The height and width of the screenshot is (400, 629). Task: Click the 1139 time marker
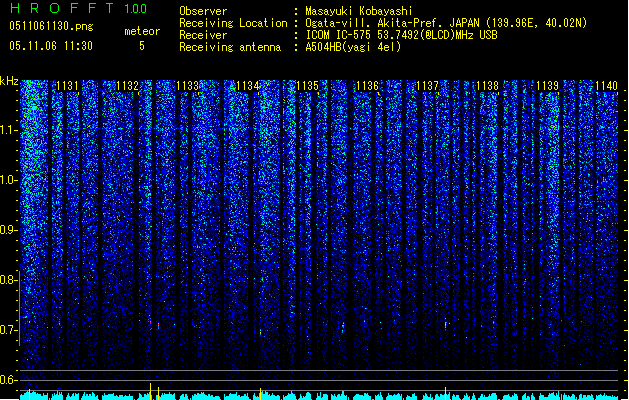547,85
